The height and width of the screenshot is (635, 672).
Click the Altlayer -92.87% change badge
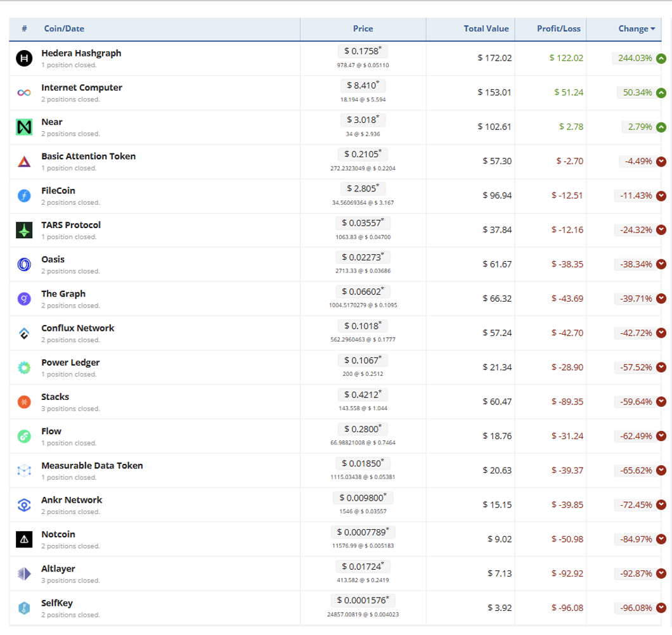pyautogui.click(x=633, y=574)
